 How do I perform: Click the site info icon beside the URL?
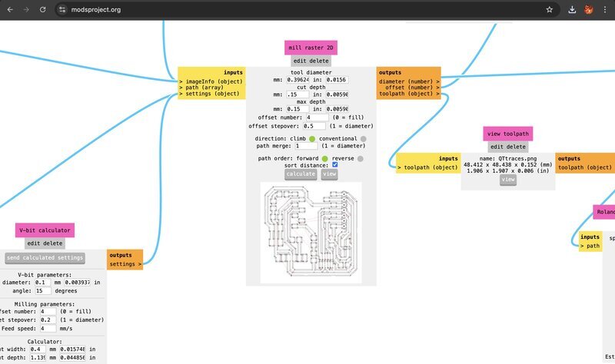(x=62, y=9)
